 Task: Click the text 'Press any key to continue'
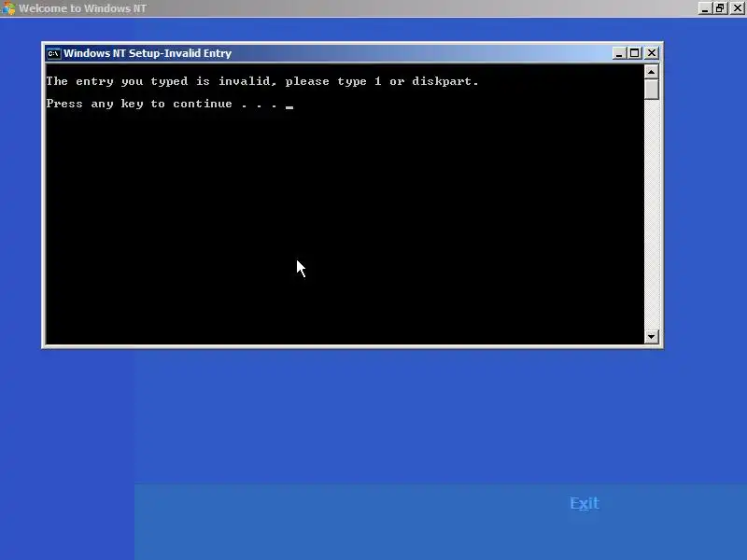click(x=139, y=104)
